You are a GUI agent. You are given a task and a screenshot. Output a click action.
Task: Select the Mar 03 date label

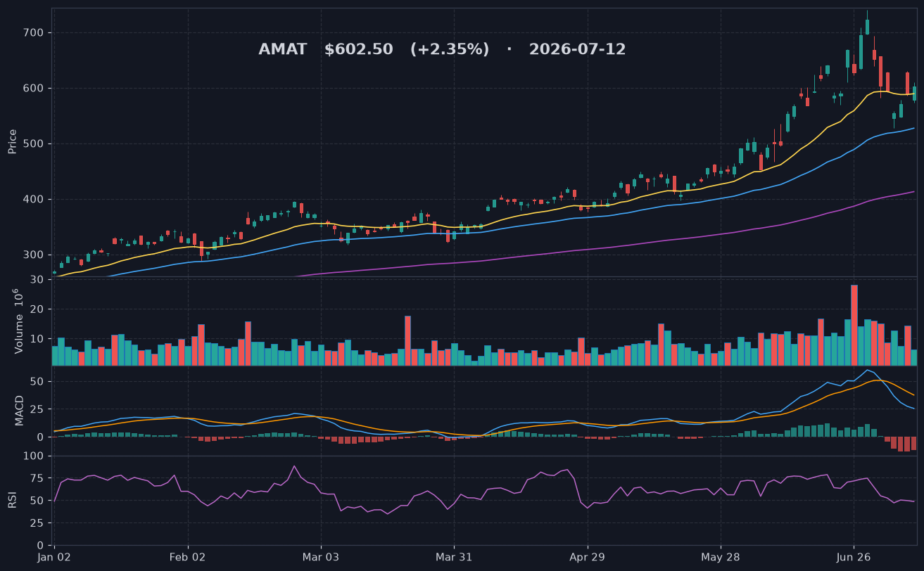click(321, 557)
